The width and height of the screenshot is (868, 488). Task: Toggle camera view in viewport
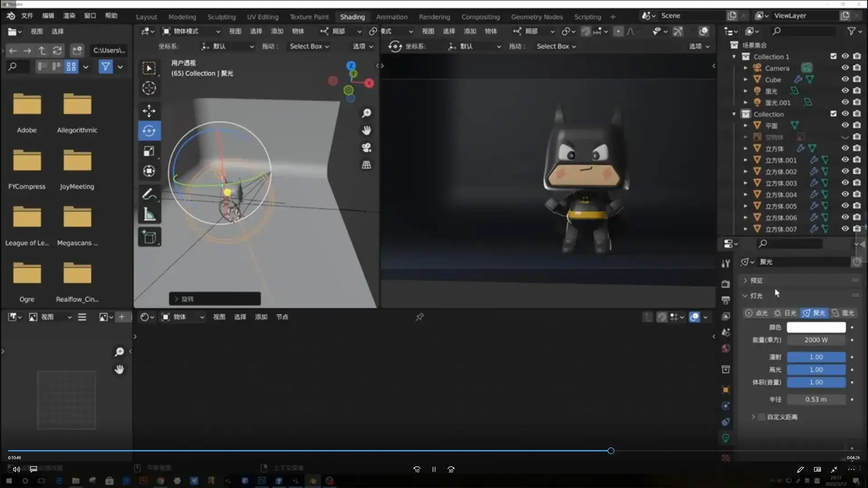(x=366, y=148)
